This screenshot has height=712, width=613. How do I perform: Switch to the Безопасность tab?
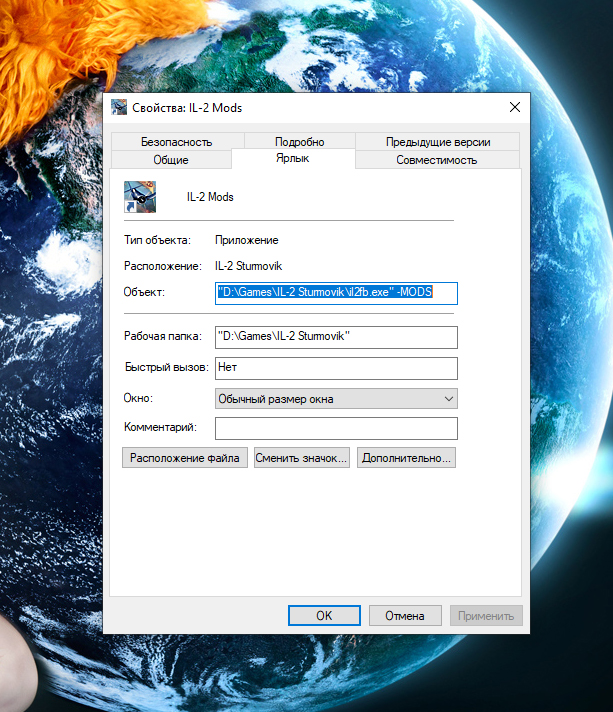[177, 142]
